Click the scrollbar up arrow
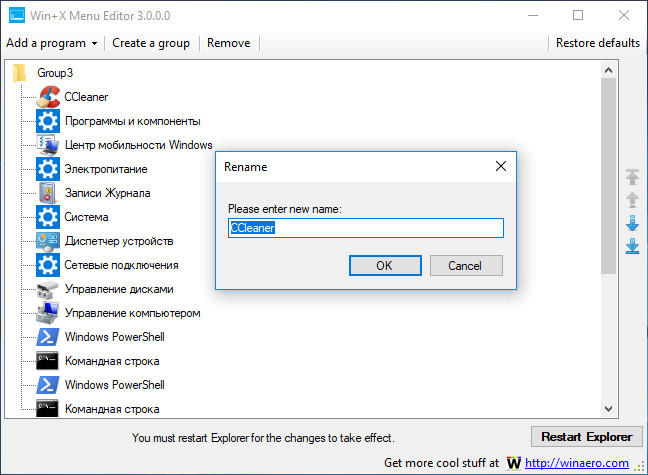The image size is (648, 475). [608, 70]
